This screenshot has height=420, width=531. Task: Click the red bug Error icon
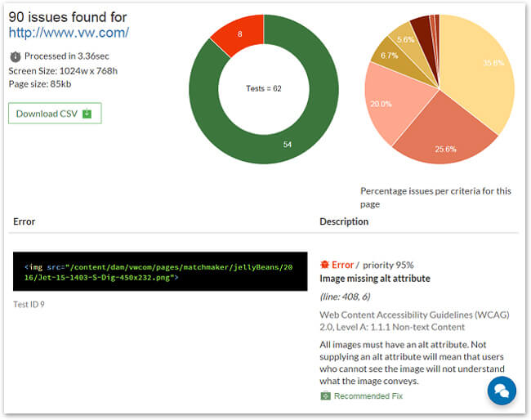click(324, 265)
